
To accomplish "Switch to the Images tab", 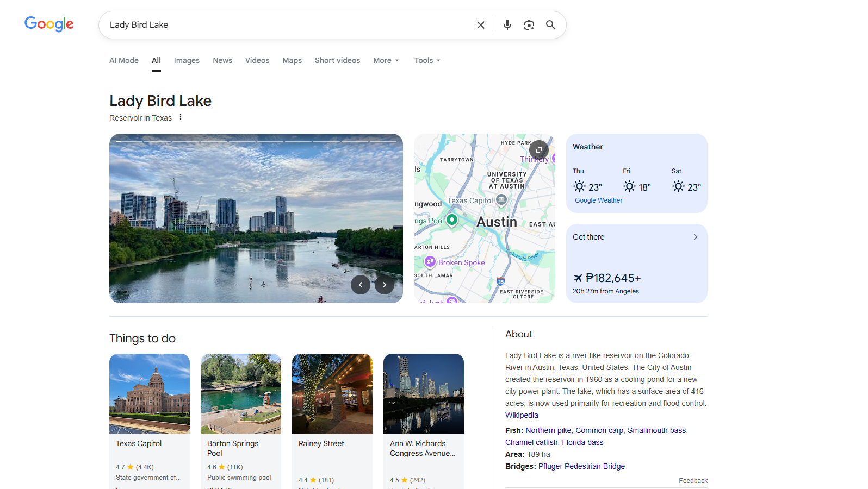I will (x=187, y=60).
